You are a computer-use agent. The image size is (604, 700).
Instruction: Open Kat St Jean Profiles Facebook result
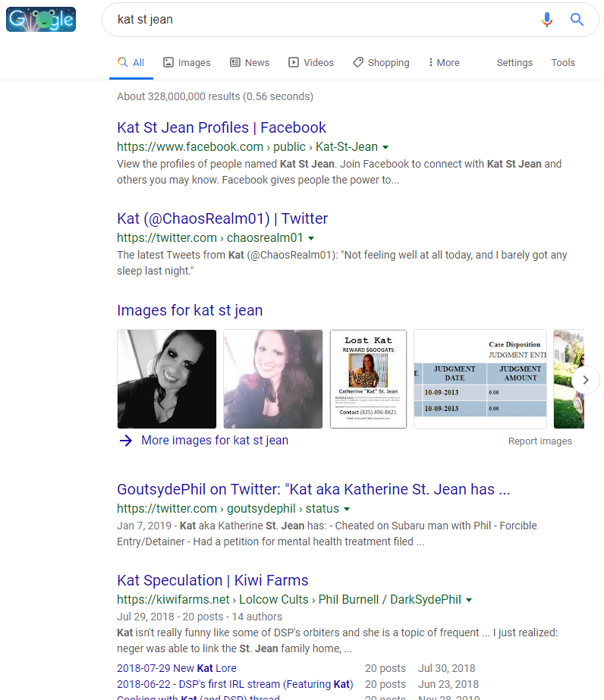(x=222, y=127)
